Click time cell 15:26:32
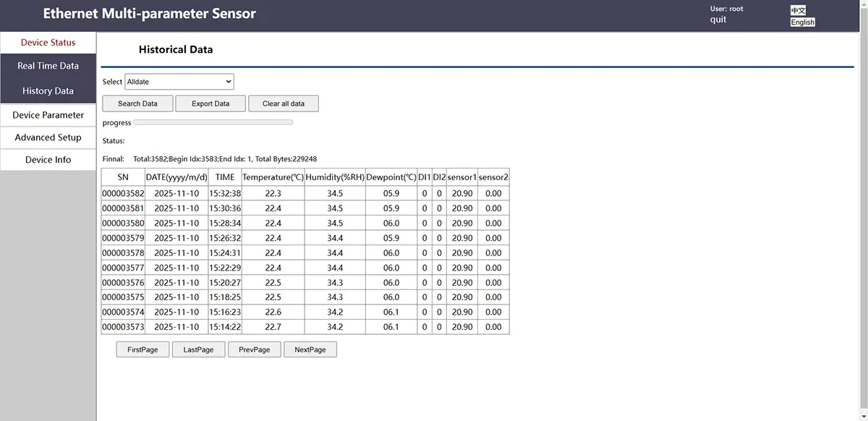 [225, 238]
